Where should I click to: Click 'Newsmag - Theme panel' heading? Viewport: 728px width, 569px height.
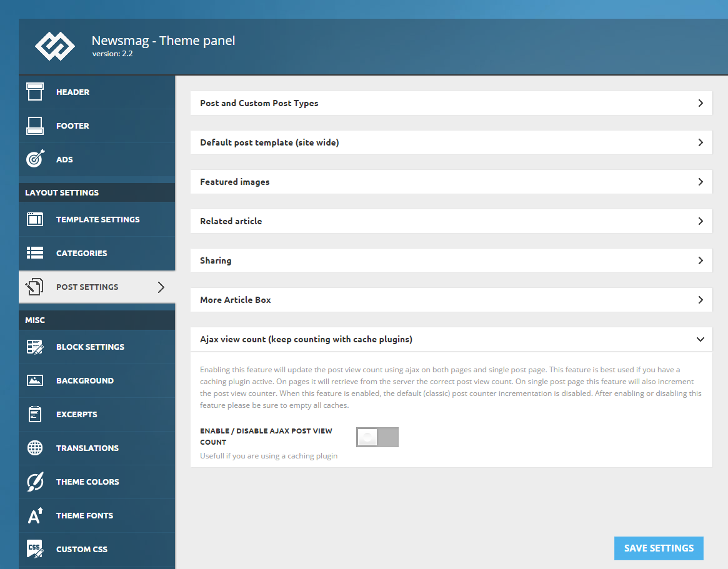[x=164, y=41]
